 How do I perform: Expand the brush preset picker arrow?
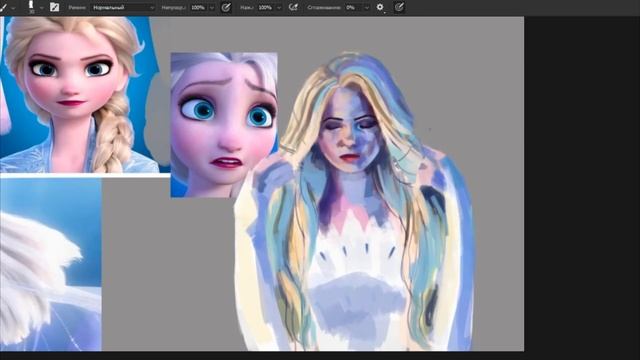[41, 8]
